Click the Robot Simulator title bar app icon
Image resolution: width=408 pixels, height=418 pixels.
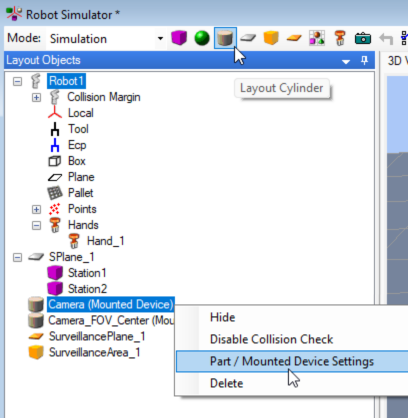pos(14,14)
